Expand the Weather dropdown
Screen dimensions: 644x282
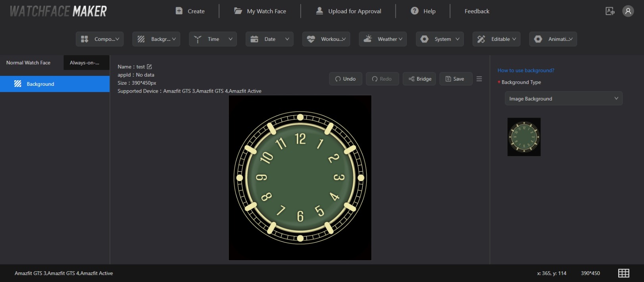coord(383,39)
